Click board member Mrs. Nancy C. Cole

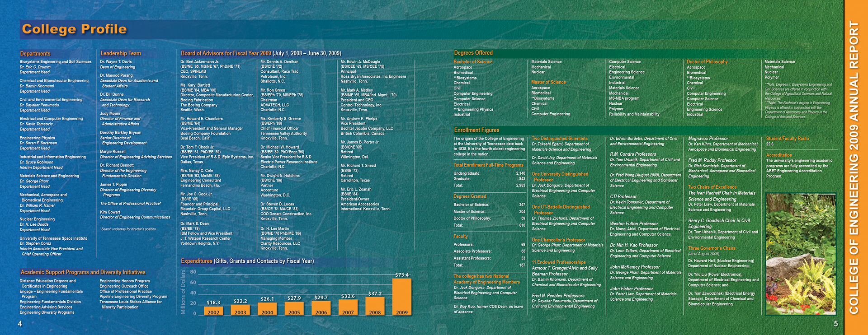(x=197, y=171)
